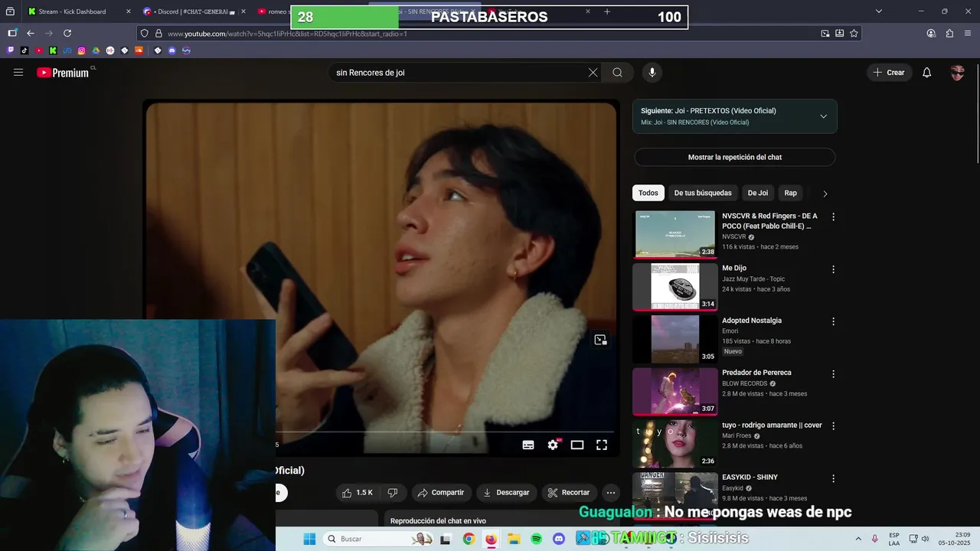Switch the player to theater mode
980x551 pixels.
click(x=577, y=445)
